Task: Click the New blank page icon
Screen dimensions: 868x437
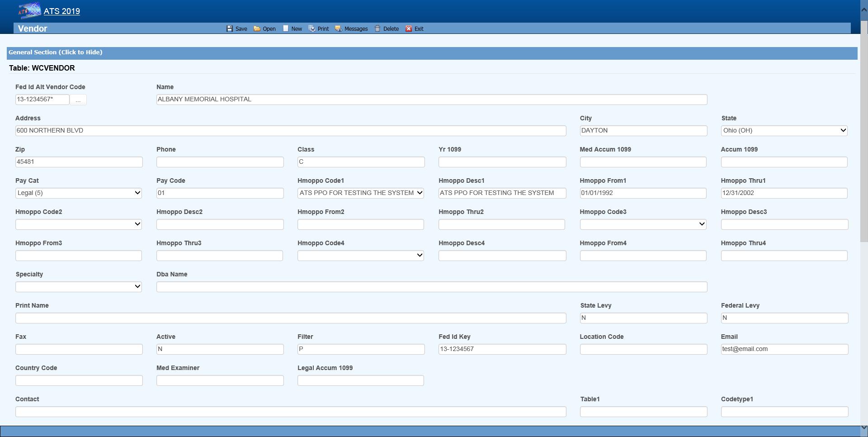Action: tap(286, 28)
